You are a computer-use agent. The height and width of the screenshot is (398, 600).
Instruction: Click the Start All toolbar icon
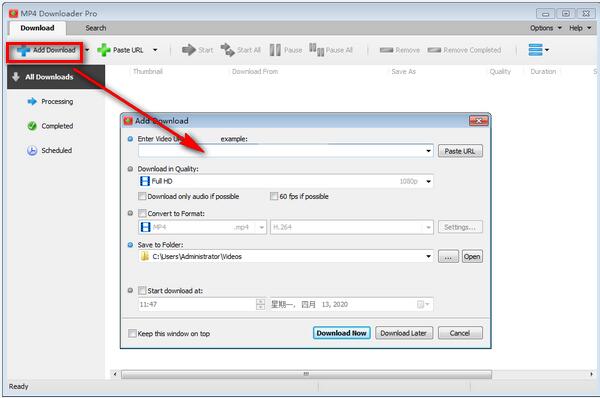(228, 50)
